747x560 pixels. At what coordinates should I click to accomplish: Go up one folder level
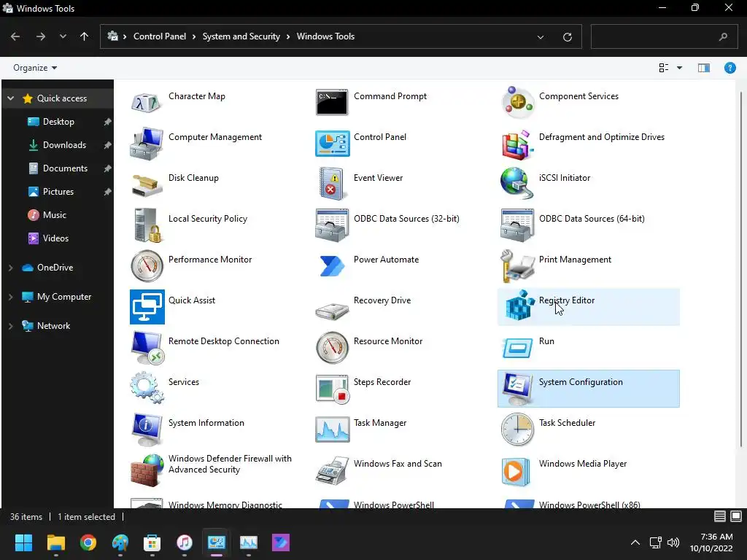tap(85, 36)
